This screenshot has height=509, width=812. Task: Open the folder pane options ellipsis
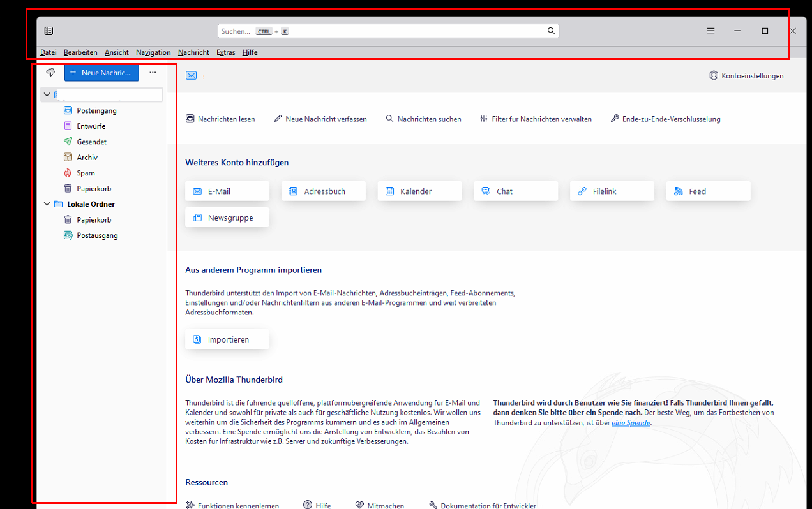coord(153,73)
